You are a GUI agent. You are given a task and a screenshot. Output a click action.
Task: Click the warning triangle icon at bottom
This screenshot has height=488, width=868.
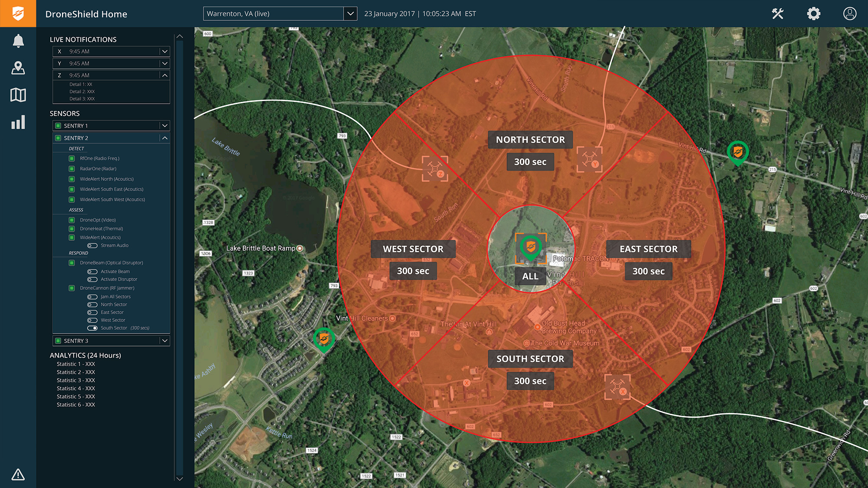click(18, 474)
